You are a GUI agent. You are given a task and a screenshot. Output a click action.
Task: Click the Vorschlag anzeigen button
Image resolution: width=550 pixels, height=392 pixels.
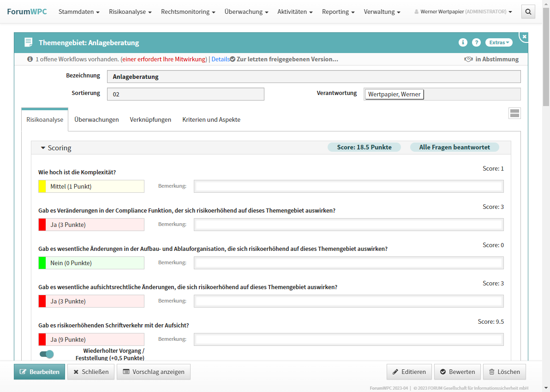tap(154, 372)
